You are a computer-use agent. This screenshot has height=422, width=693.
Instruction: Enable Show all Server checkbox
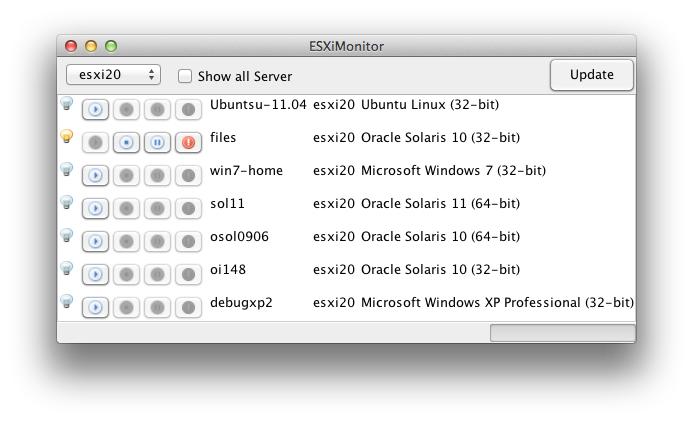click(x=185, y=76)
